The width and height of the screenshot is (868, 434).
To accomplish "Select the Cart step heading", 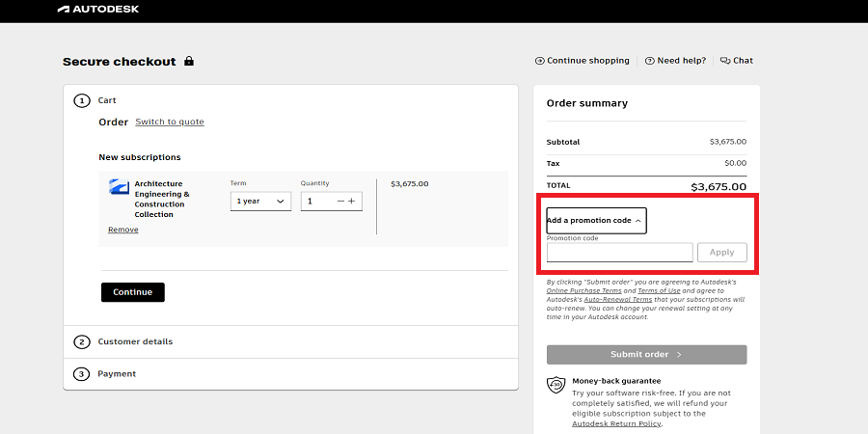I will tap(107, 100).
